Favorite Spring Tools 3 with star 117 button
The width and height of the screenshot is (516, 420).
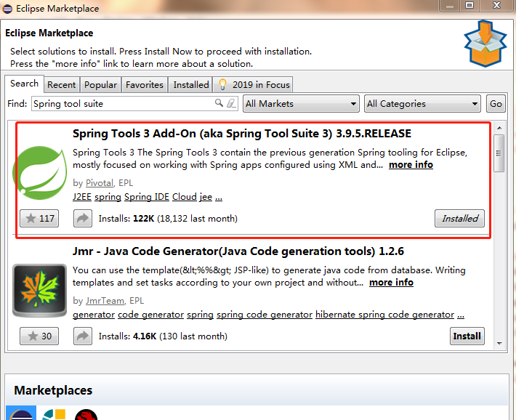pos(39,218)
